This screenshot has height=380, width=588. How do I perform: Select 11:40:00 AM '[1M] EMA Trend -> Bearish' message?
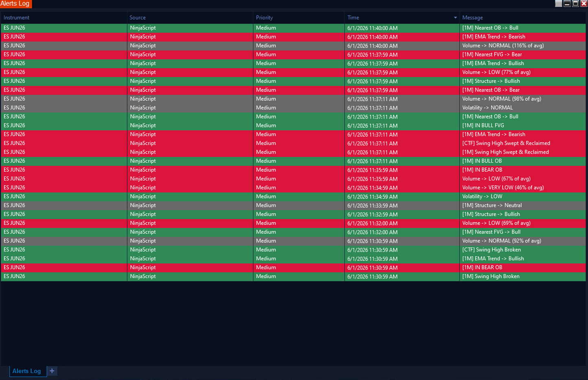[494, 37]
